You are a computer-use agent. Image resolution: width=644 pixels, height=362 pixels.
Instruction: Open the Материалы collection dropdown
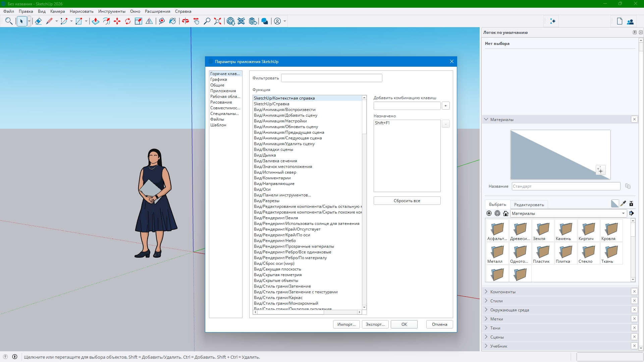pos(623,214)
